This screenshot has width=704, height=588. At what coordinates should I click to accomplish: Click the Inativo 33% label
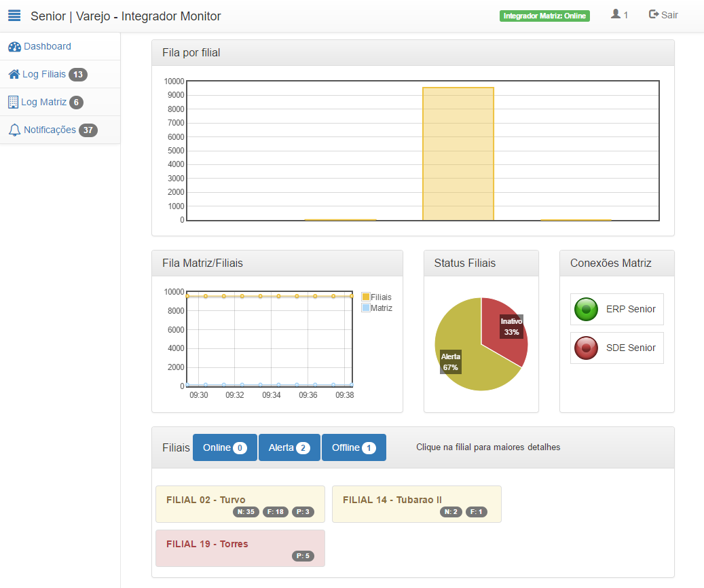(x=511, y=327)
